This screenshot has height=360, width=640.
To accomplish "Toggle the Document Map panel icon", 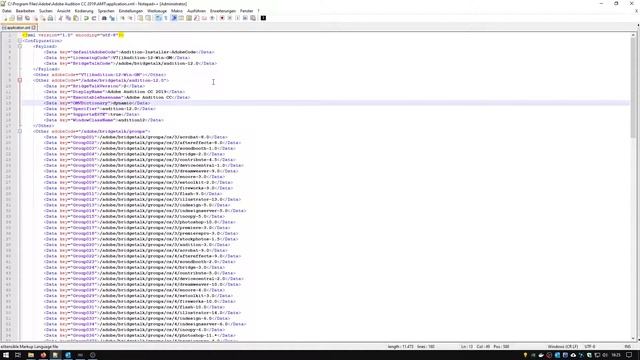I will (189, 18).
